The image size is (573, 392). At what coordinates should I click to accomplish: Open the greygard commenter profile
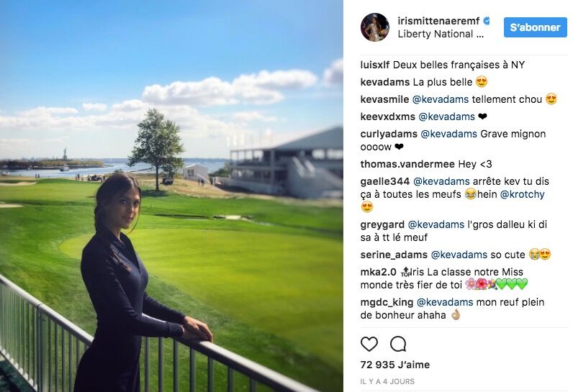tap(382, 224)
